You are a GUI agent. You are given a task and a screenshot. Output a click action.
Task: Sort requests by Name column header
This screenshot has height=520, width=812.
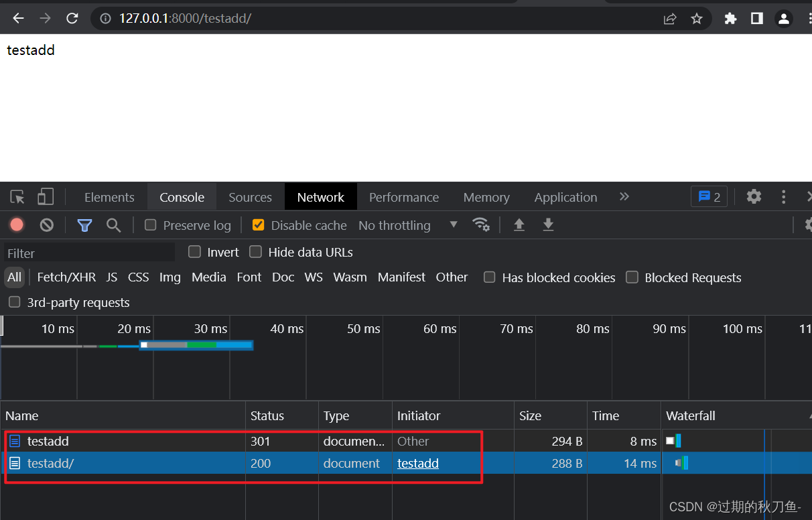[x=123, y=415]
